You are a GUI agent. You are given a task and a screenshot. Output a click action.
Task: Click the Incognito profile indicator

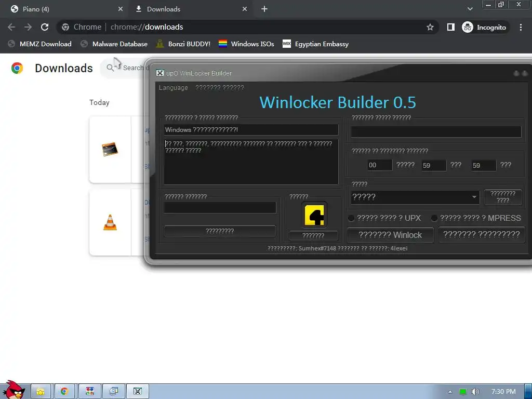click(484, 27)
